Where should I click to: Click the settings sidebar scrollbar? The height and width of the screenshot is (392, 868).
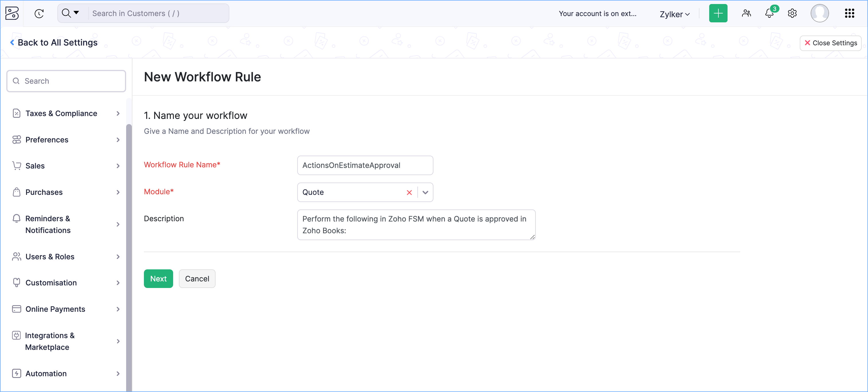[x=129, y=256]
